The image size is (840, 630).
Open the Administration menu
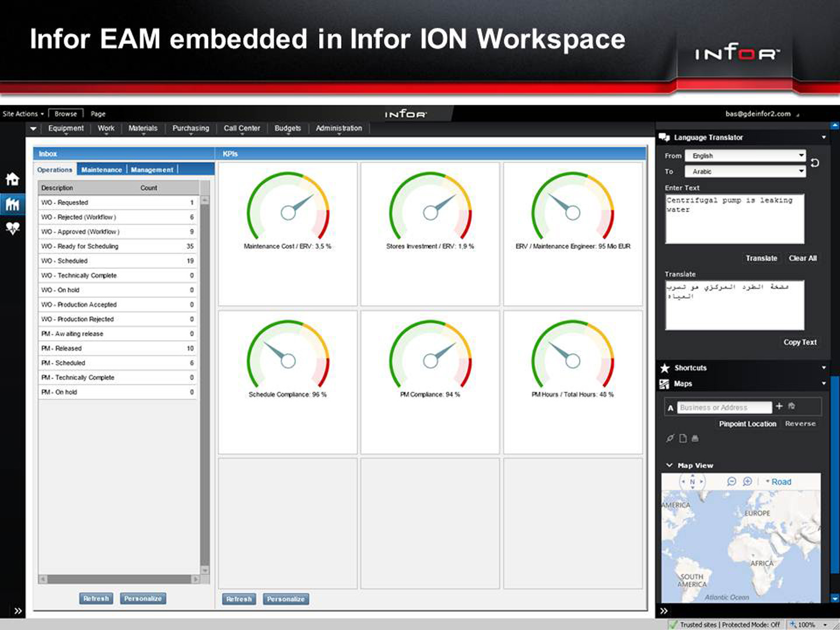pos(338,128)
